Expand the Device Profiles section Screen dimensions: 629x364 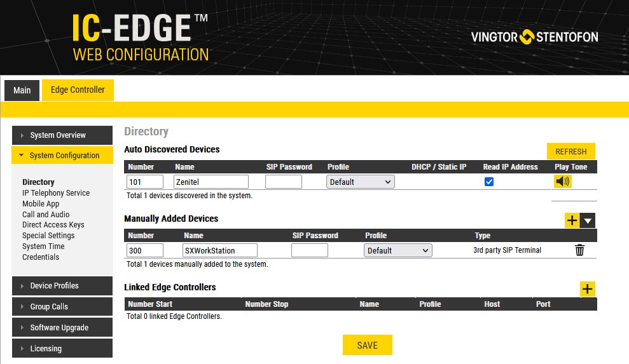(62, 286)
